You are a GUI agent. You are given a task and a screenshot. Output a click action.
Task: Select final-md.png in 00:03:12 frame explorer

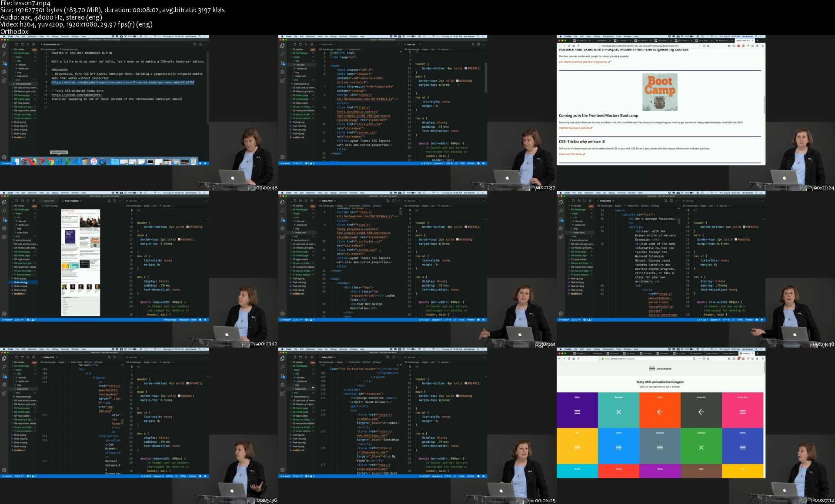point(21,282)
